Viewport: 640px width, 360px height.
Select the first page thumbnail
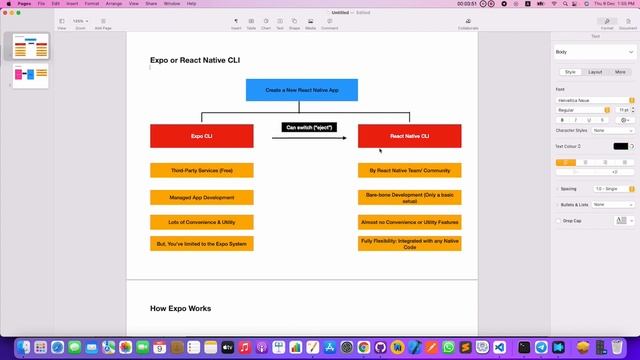31,46
